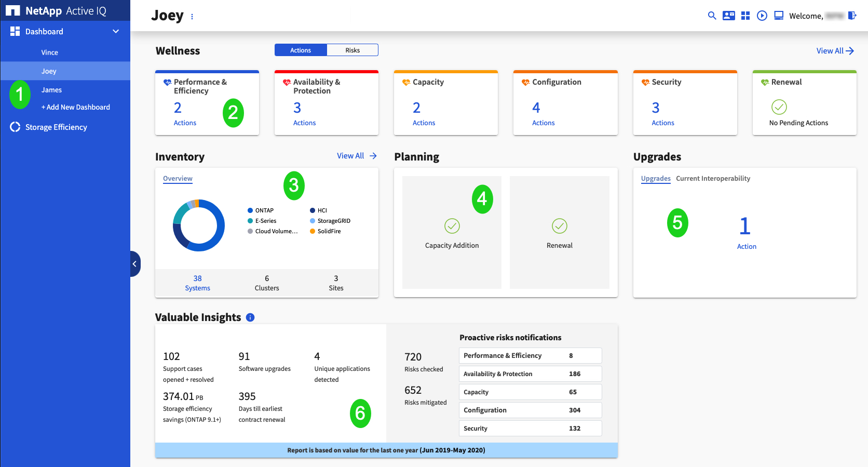Screen dimensions: 868x467
Task: Open the 1 Action upgrades link
Action: pyautogui.click(x=746, y=233)
